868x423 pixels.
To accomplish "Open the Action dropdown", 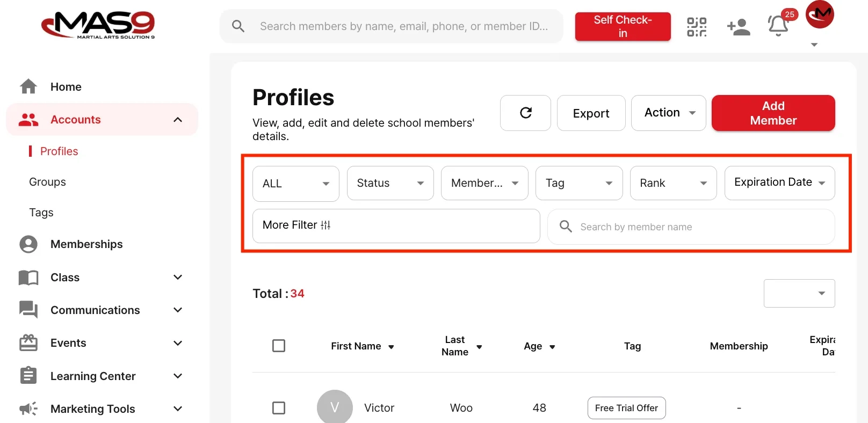I will pos(669,113).
